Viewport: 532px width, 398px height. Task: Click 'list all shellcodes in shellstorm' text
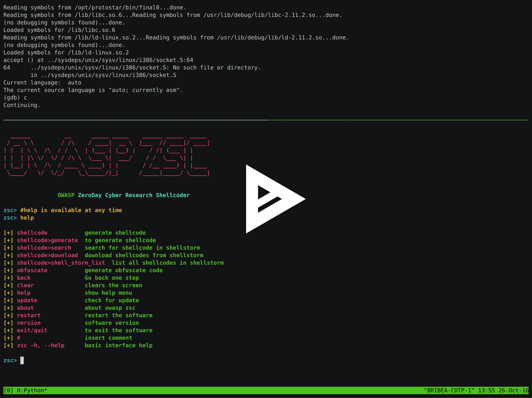[168, 263]
